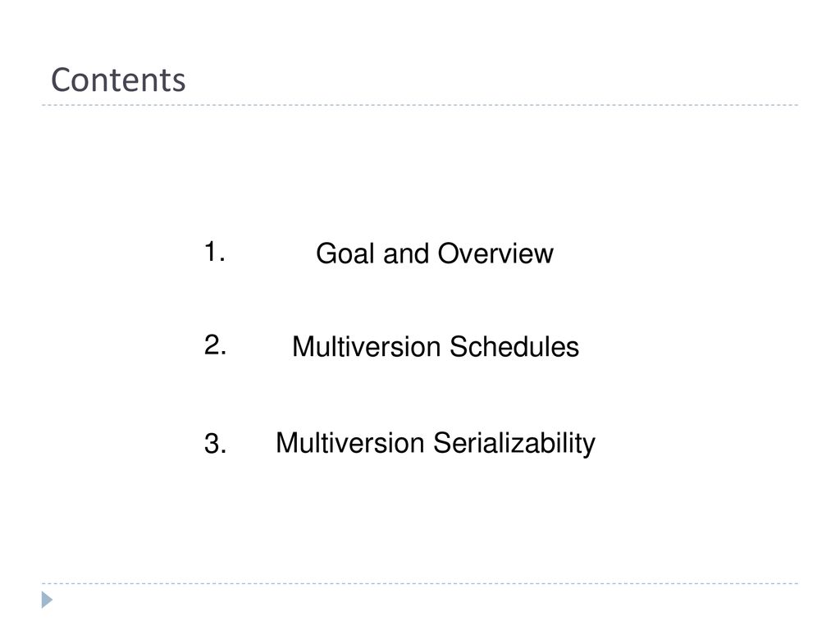Click the word Overview
This screenshot has height=630, width=840.
click(495, 253)
